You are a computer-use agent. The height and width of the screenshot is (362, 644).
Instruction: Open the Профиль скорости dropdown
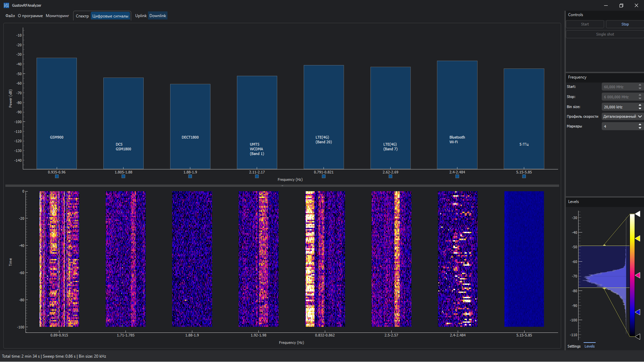point(622,116)
